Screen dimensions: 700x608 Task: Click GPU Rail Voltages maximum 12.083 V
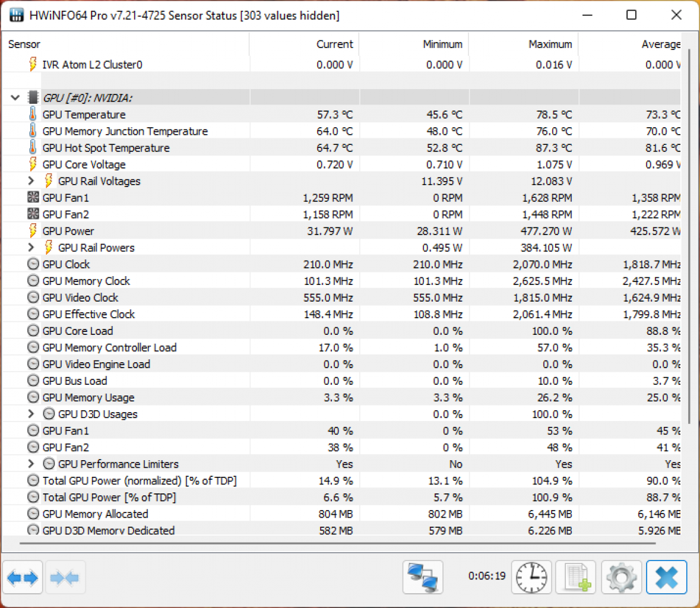pyautogui.click(x=552, y=181)
